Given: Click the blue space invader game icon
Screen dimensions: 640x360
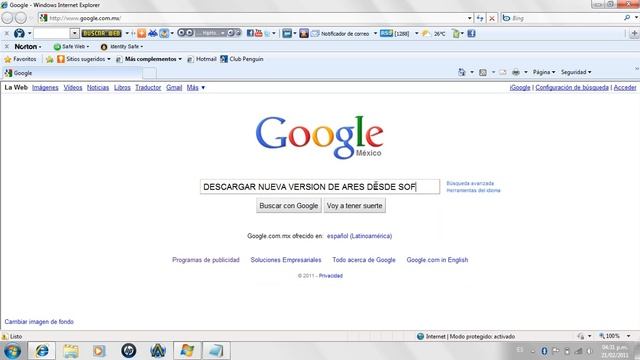Looking at the screenshot, I should (x=153, y=33).
